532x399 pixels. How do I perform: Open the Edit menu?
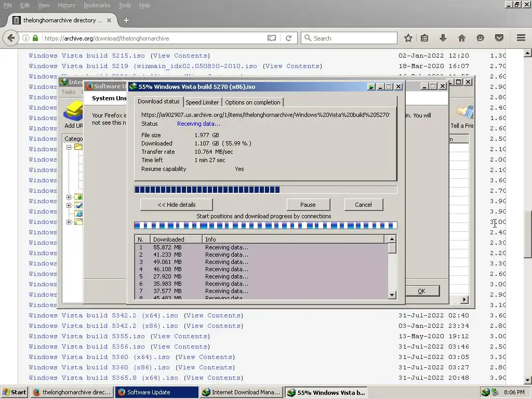[x=25, y=5]
